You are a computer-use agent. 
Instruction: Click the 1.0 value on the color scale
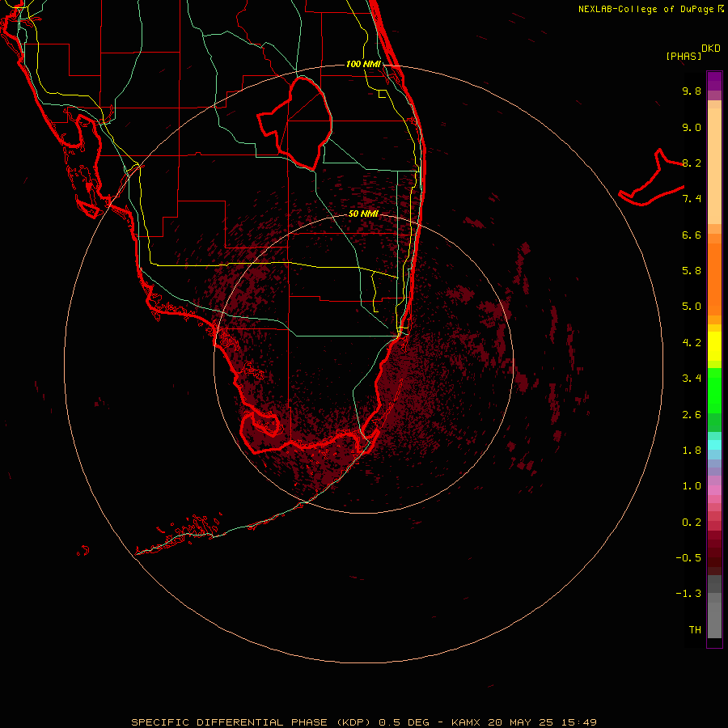[x=692, y=486]
